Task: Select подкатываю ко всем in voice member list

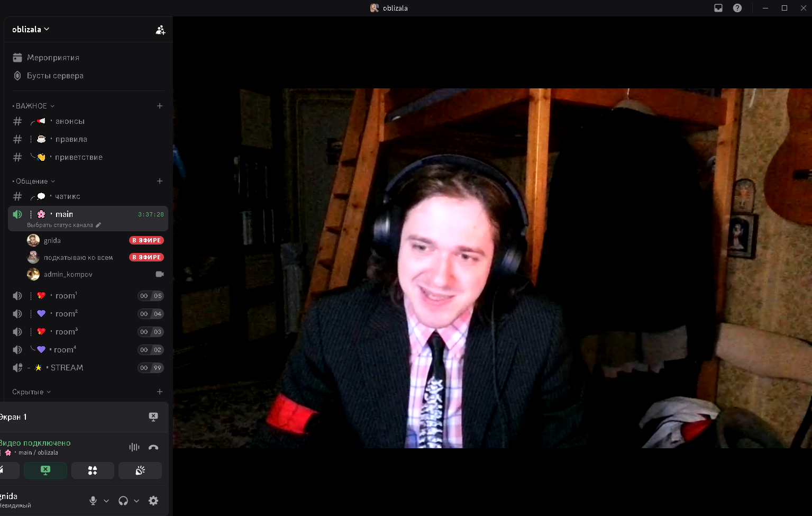Action: pyautogui.click(x=95, y=257)
